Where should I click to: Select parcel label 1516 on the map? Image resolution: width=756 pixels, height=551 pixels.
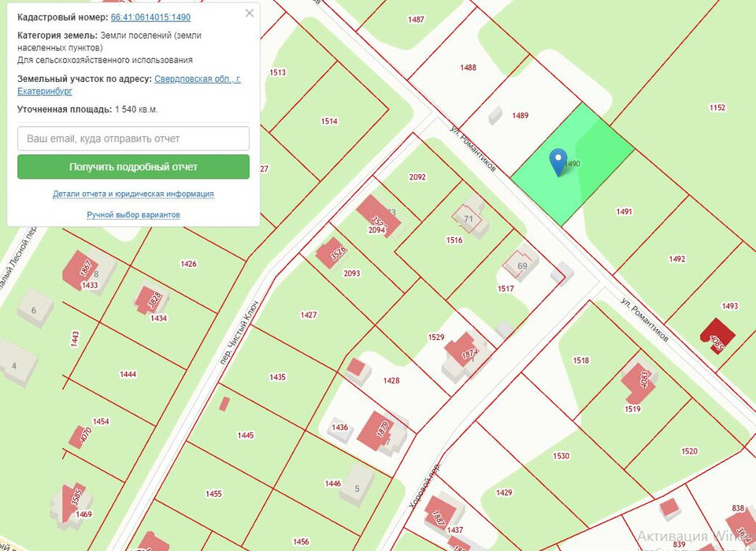[454, 240]
